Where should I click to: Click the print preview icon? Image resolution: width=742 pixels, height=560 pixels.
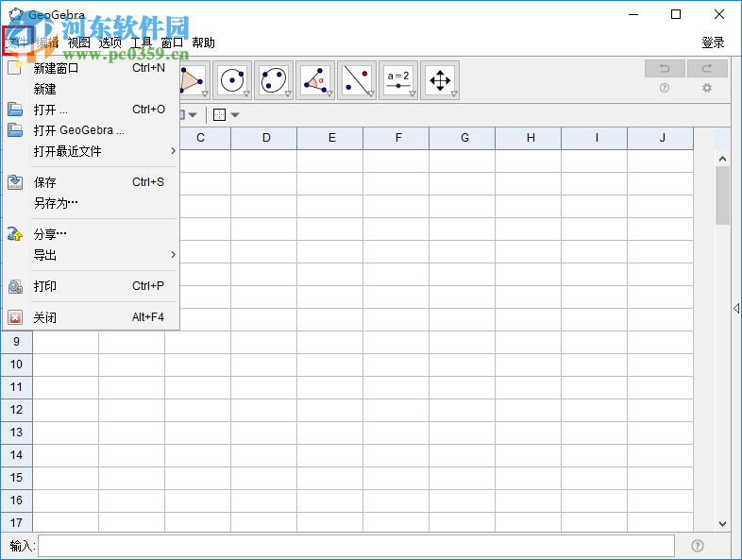(15, 286)
